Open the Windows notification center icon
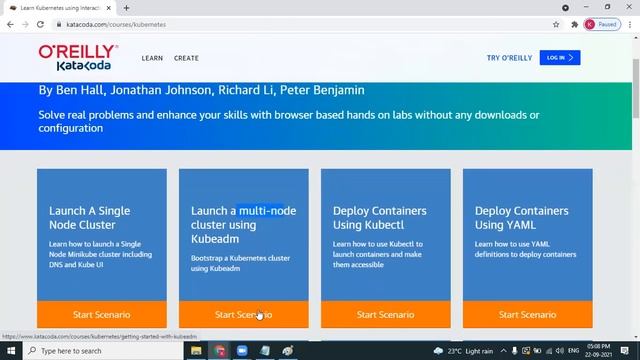Screen dimensions: 640x360 pyautogui.click(x=624, y=351)
